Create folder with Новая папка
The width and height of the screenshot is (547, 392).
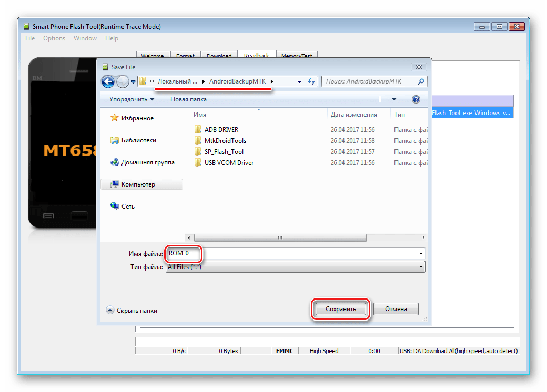[x=188, y=99]
